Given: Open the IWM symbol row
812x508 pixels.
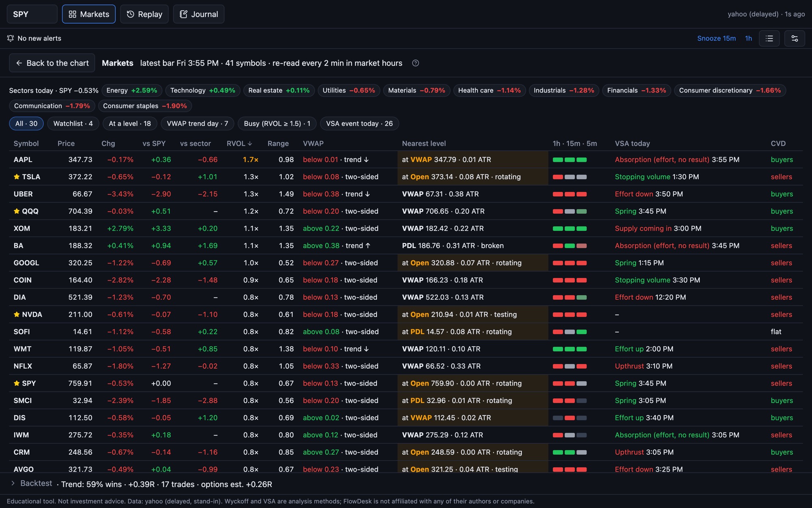Looking at the screenshot, I should 406,435.
